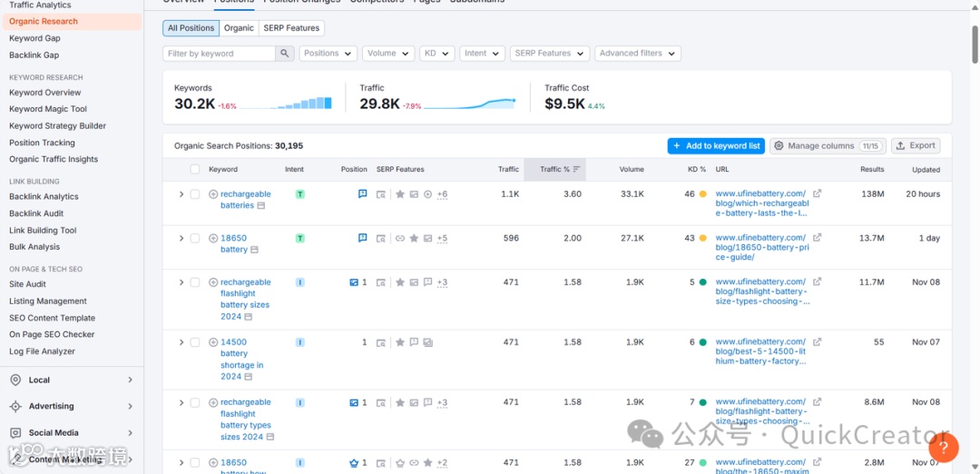The image size is (980, 474).
Task: Tick checkbox for rechargeable flashlight battery sizes 2024
Action: 195,282
